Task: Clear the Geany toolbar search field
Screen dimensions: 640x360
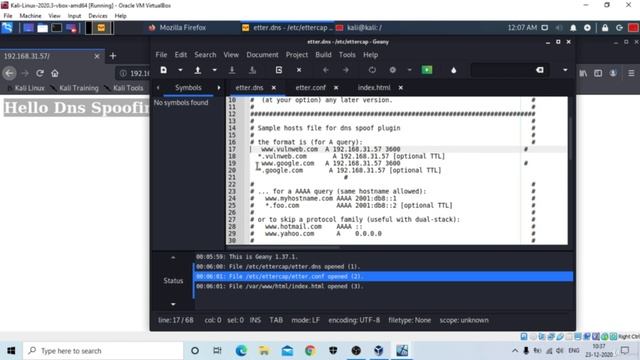Action: pos(540,70)
